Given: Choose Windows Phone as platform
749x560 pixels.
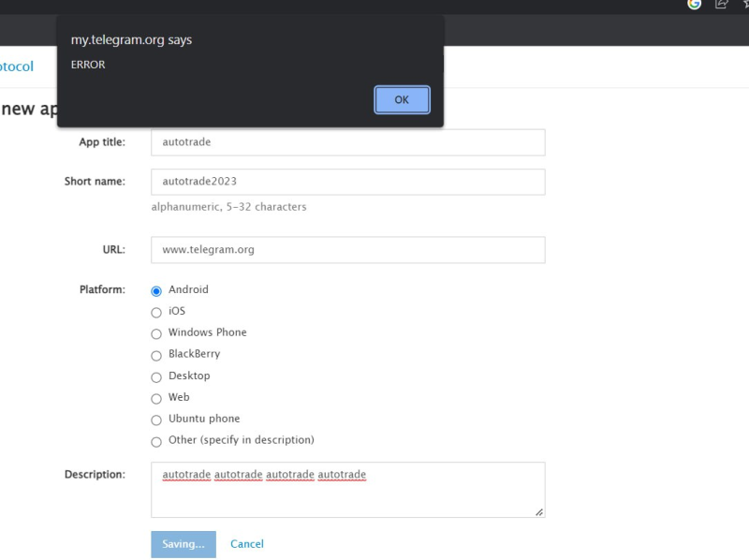Looking at the screenshot, I should pyautogui.click(x=156, y=334).
